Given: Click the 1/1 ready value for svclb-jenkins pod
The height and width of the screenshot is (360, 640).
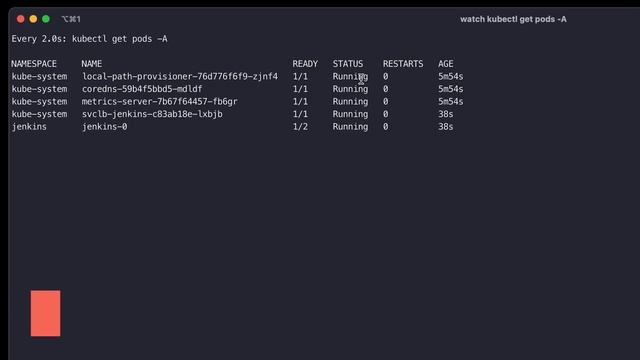Looking at the screenshot, I should click(x=300, y=114).
